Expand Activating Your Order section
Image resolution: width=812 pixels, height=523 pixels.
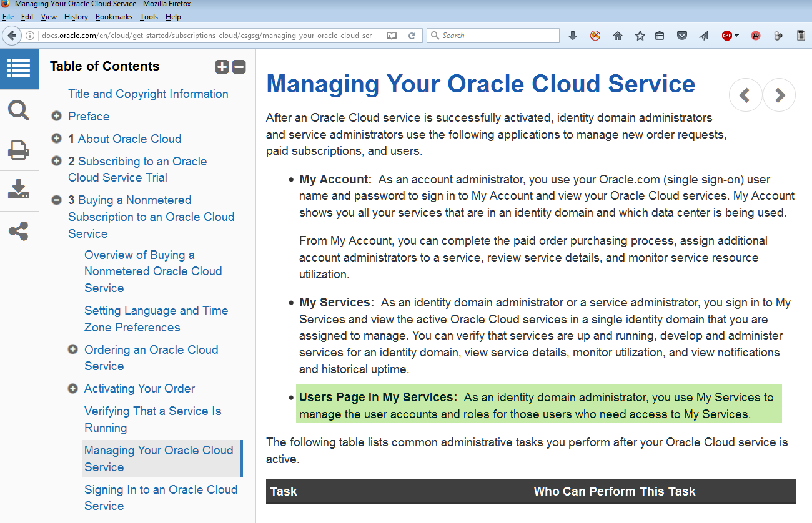point(72,388)
